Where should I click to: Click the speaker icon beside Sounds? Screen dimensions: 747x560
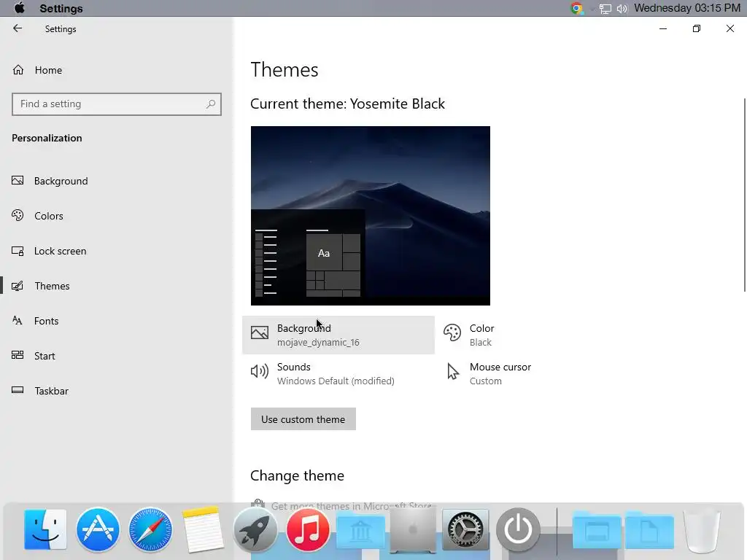260,371
